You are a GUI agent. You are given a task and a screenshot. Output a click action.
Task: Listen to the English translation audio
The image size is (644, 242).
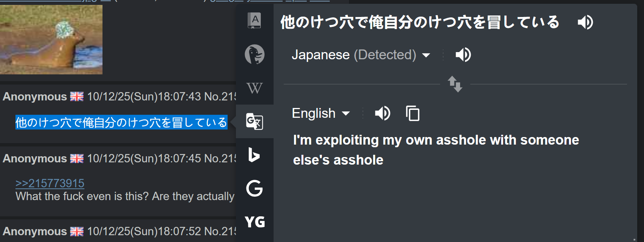pyautogui.click(x=382, y=113)
